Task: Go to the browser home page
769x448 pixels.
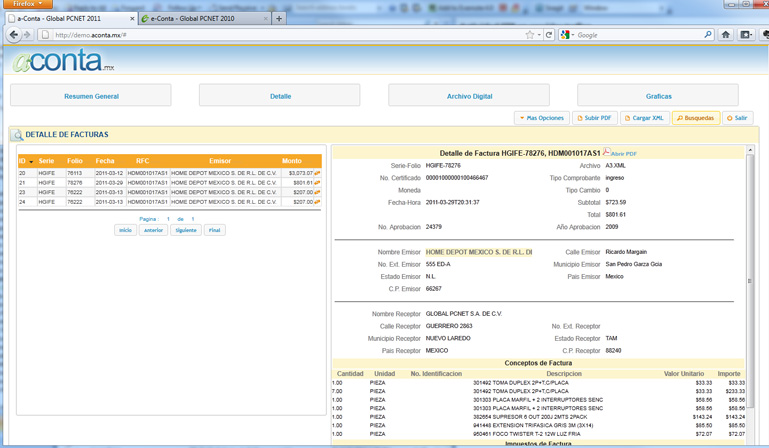Action: point(726,35)
